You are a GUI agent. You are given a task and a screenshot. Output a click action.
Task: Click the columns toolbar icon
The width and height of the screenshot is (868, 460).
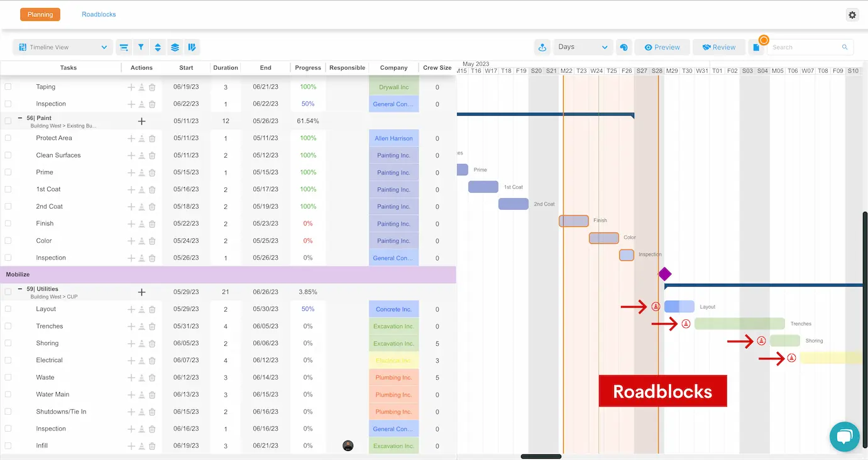click(192, 47)
